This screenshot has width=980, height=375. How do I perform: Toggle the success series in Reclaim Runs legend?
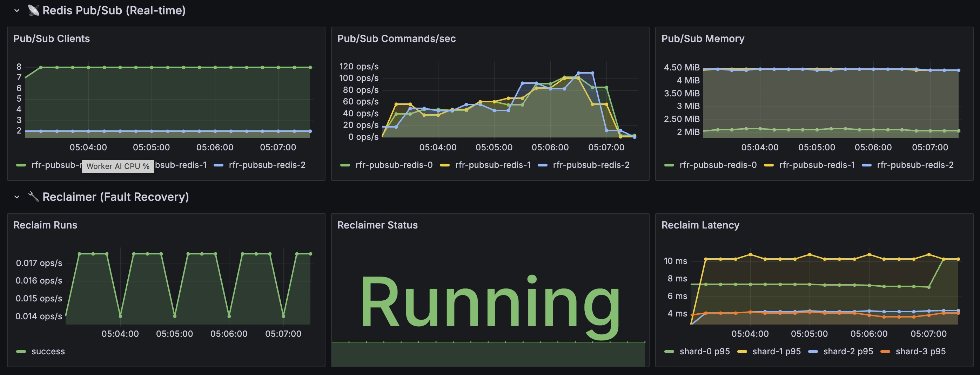click(48, 352)
